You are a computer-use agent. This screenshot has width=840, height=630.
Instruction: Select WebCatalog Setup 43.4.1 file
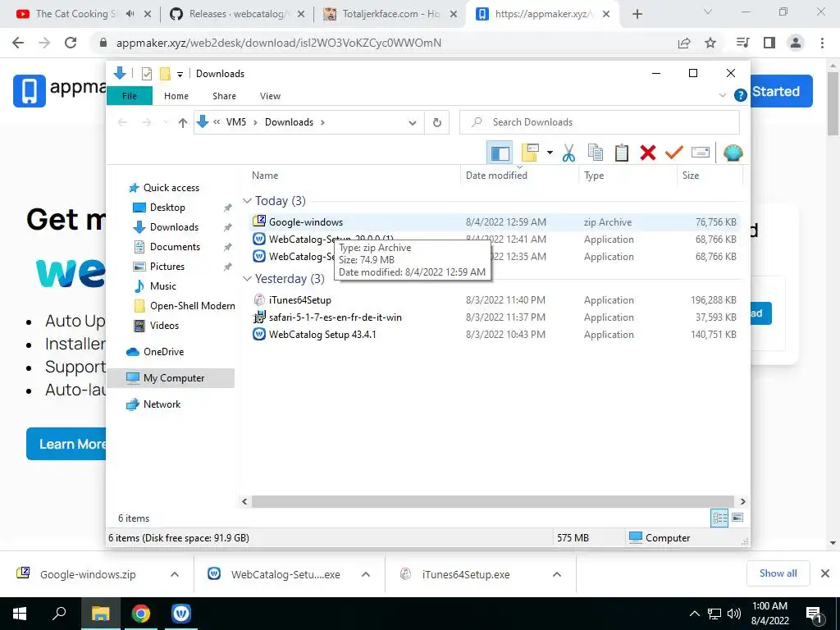[495, 335]
